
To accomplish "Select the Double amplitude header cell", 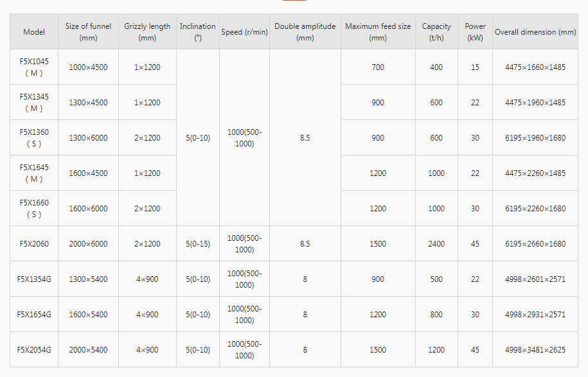I will click(x=305, y=32).
